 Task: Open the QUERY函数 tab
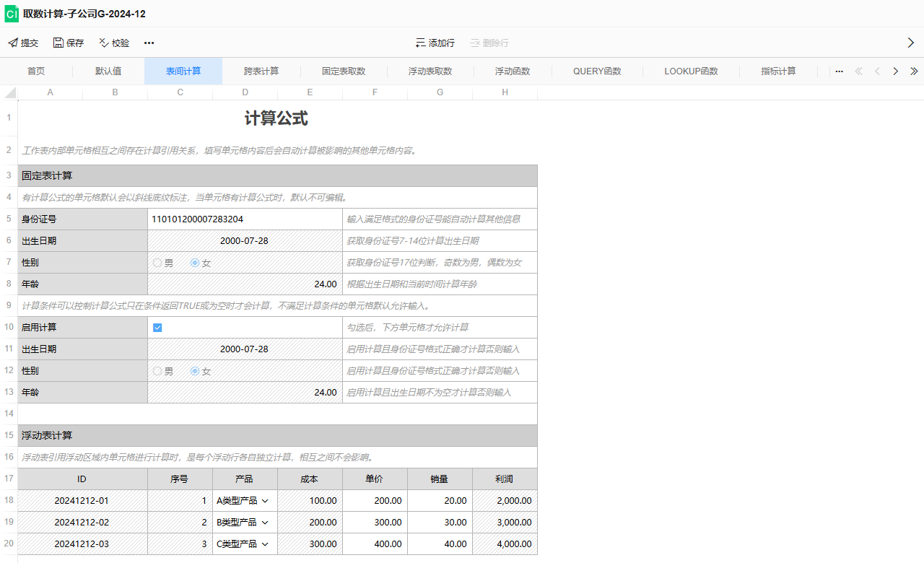[596, 71]
